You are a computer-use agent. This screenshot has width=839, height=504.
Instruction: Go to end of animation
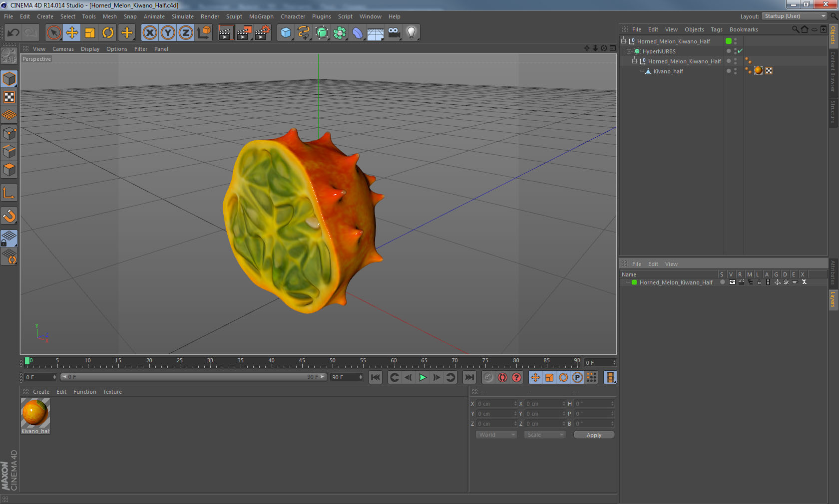click(469, 377)
